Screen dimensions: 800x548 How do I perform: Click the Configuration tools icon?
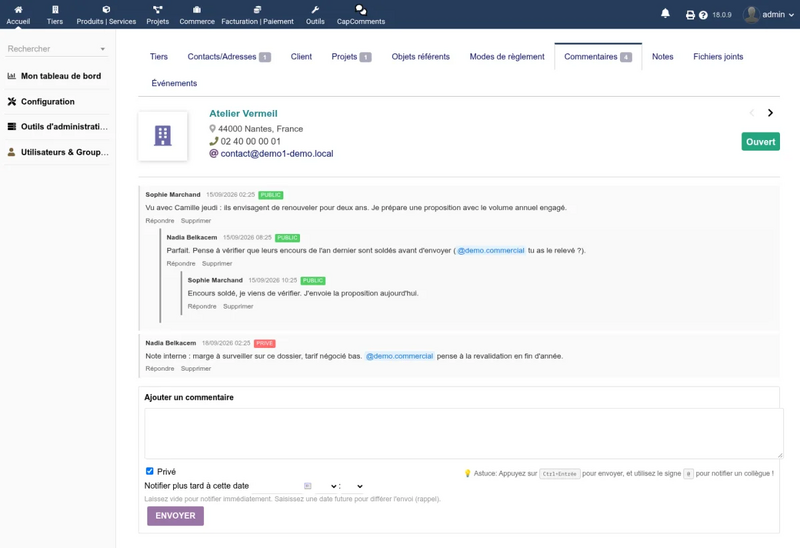pyautogui.click(x=12, y=102)
